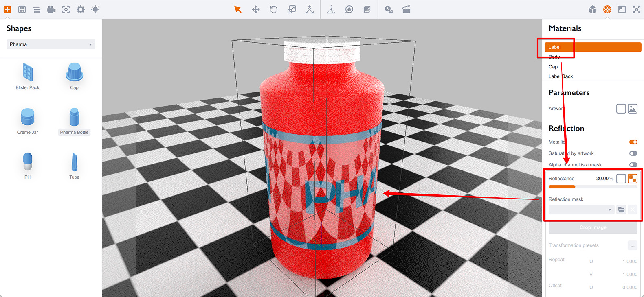Select the Cap material in list

(553, 67)
